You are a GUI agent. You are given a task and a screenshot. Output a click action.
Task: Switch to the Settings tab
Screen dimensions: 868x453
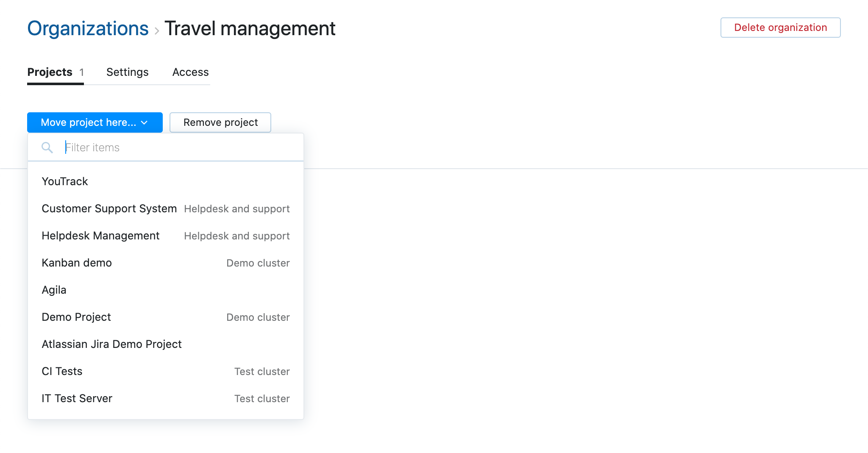127,72
